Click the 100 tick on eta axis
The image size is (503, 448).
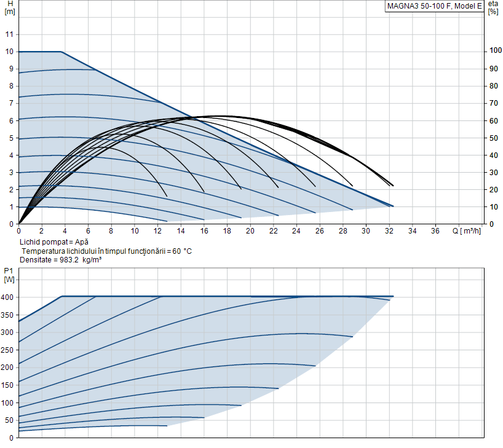tap(495, 50)
